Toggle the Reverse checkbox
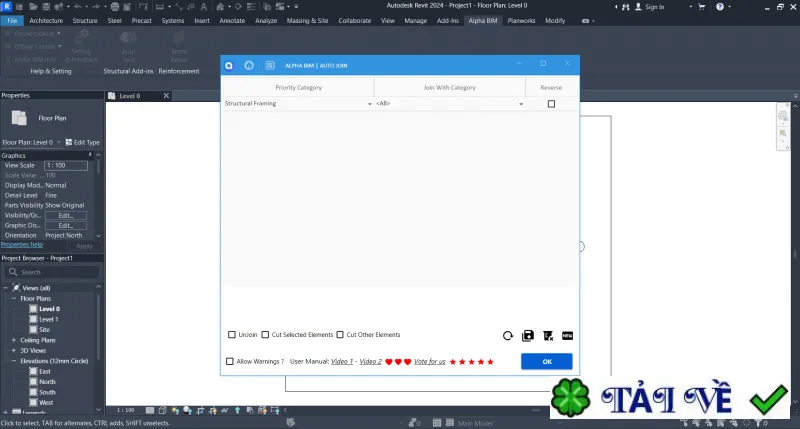 552,104
